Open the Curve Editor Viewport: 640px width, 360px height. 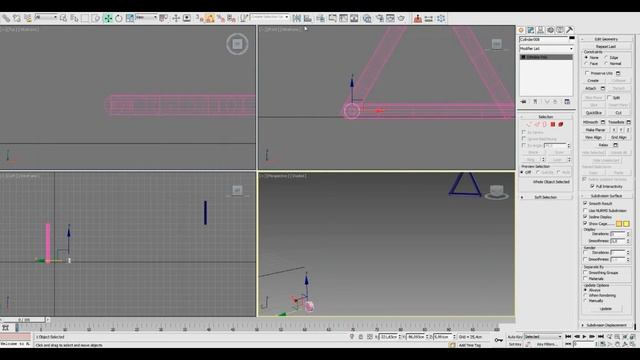pos(343,18)
